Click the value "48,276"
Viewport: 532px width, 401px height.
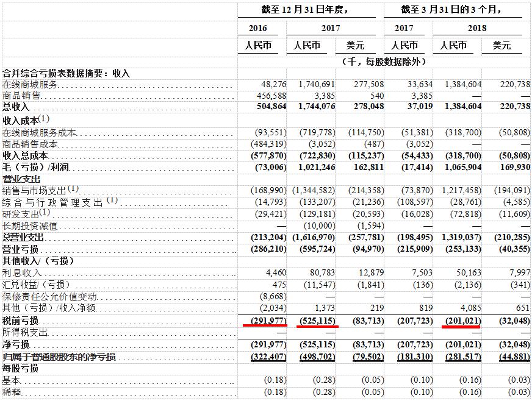pos(273,84)
